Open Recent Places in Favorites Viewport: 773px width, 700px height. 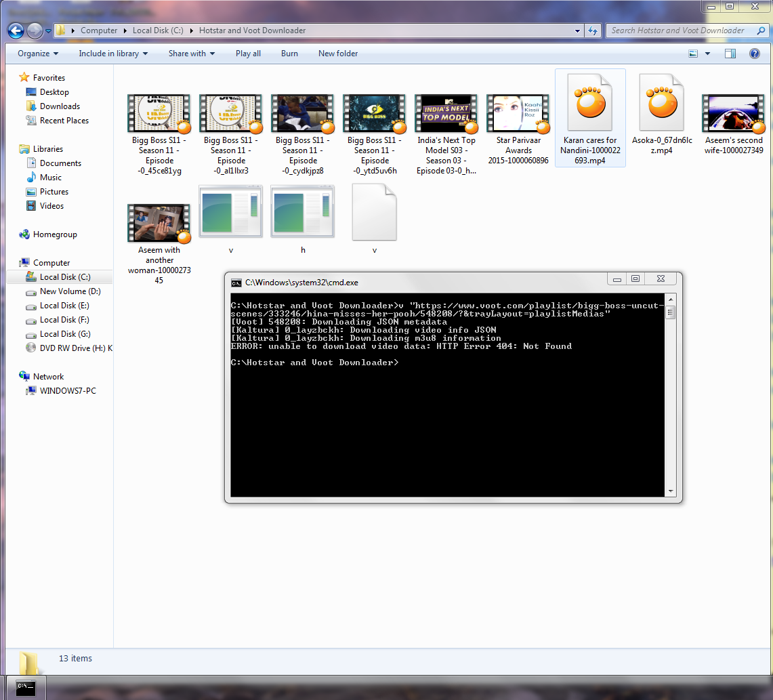[x=64, y=121]
